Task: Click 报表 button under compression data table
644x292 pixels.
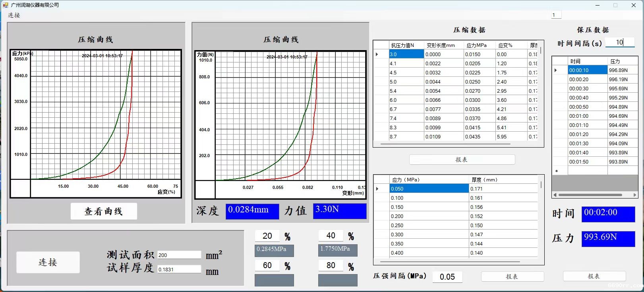Action: coord(462,160)
